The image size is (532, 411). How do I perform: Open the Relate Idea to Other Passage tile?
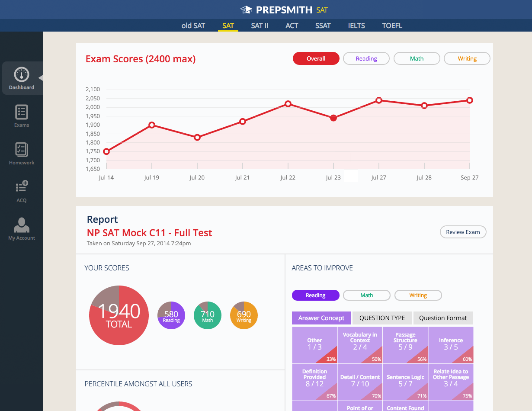[x=451, y=382]
